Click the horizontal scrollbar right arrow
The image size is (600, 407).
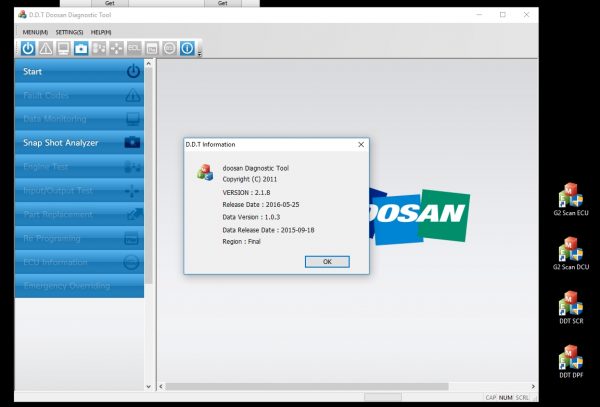[533, 387]
